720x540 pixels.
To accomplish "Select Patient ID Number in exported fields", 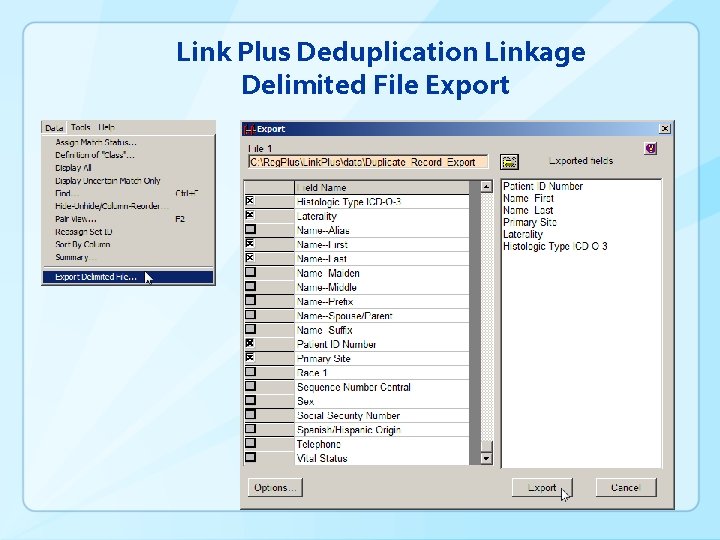I will coord(543,186).
